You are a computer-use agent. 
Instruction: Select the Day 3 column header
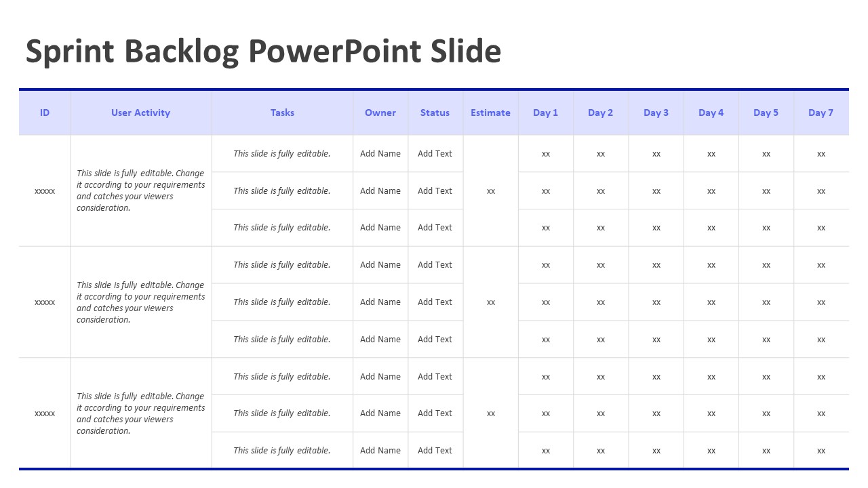656,113
